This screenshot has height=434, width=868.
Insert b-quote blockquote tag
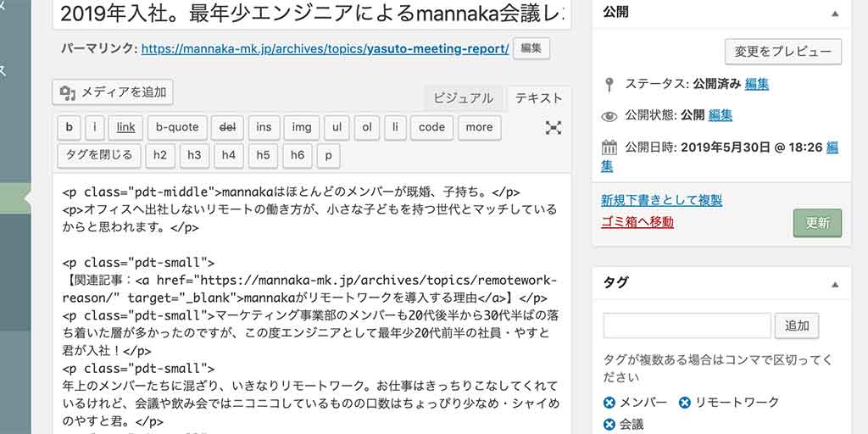(177, 127)
